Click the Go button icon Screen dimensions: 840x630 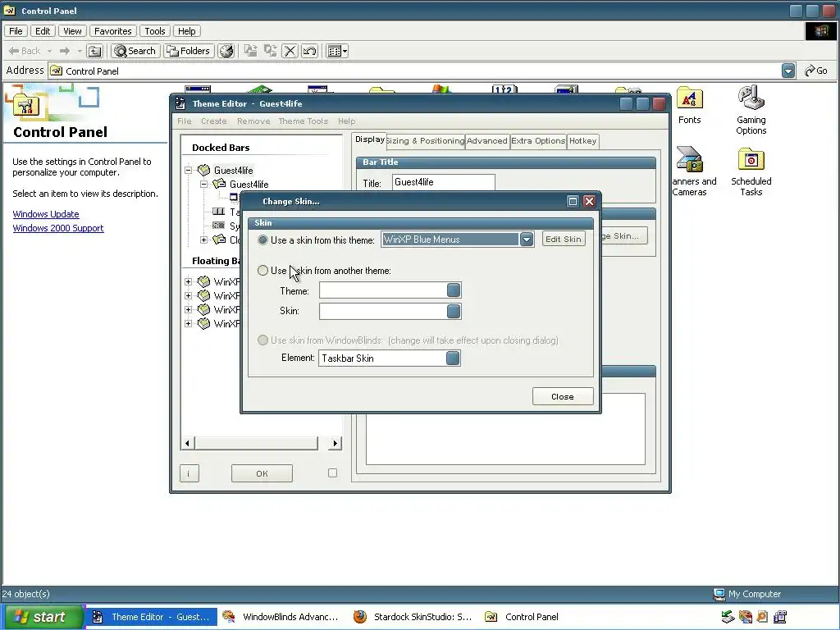tap(816, 71)
